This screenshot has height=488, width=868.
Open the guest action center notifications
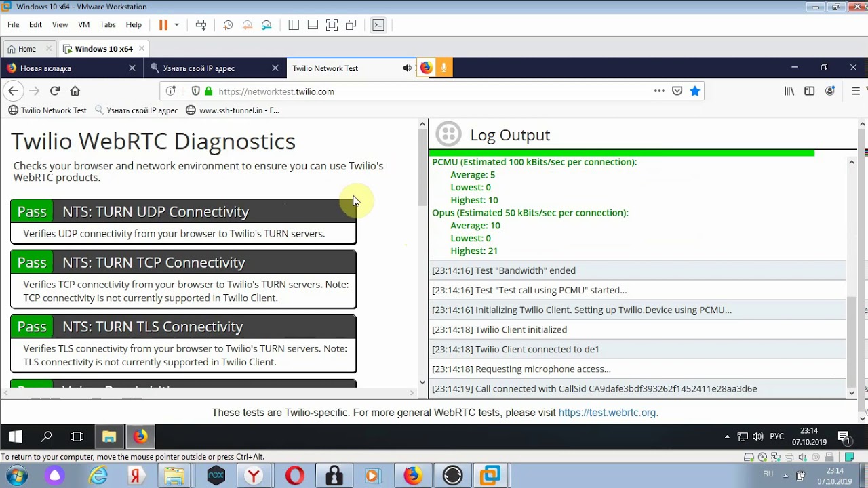click(x=844, y=436)
